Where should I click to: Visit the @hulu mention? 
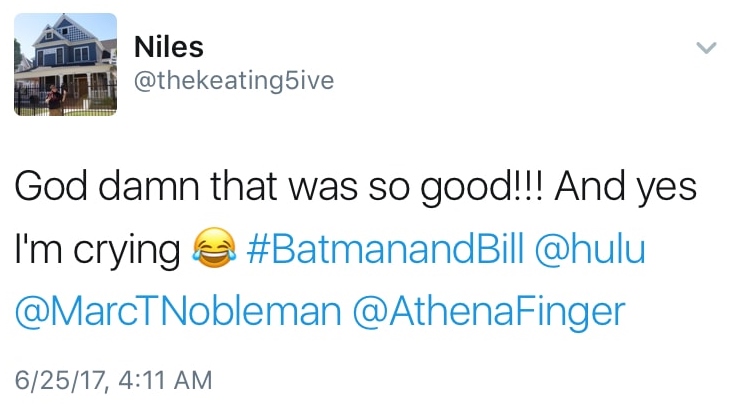click(x=590, y=249)
